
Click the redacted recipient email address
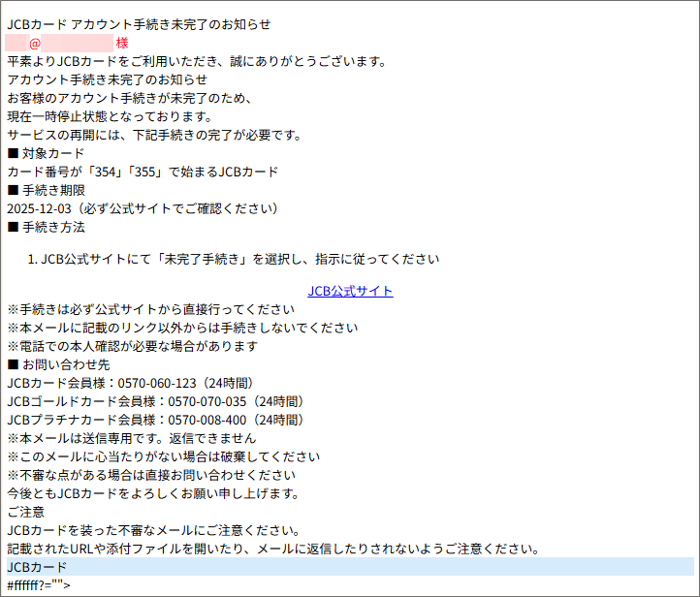click(59, 43)
